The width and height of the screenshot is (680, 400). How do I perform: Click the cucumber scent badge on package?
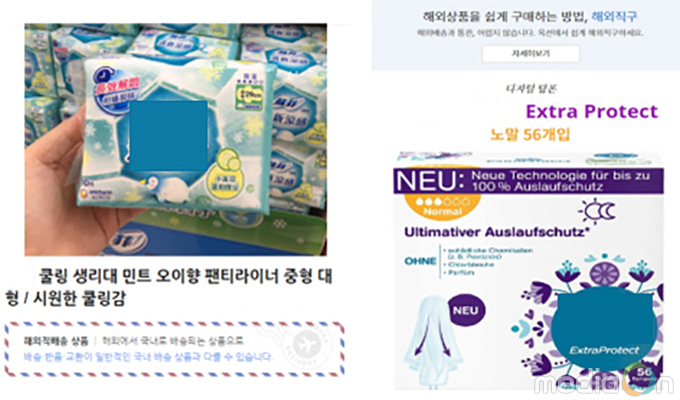pos(227,171)
